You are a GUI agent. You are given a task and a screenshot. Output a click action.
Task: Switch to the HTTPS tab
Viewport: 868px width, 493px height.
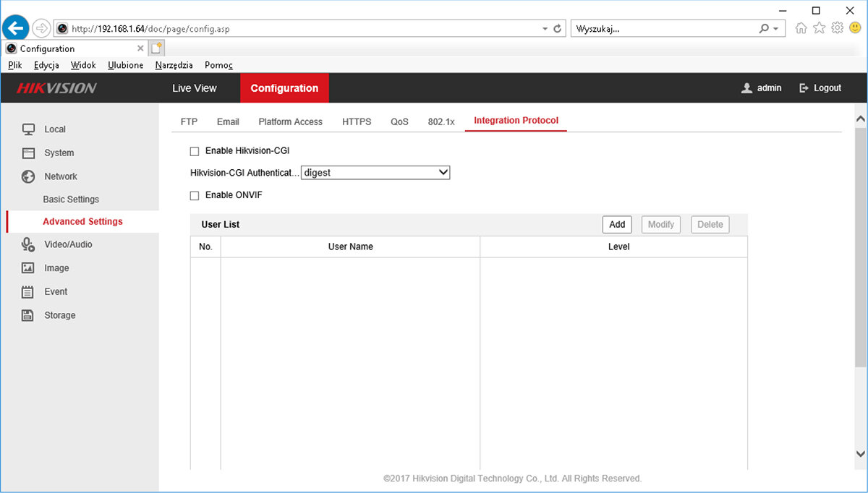click(357, 121)
